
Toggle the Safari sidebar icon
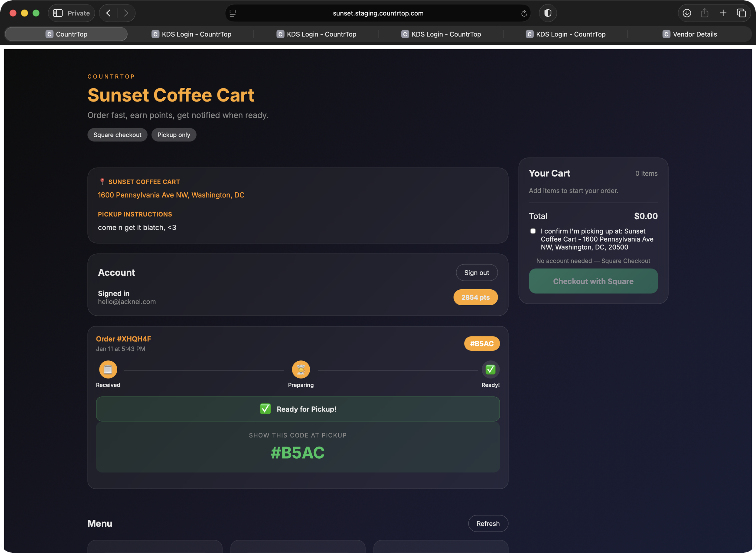58,13
